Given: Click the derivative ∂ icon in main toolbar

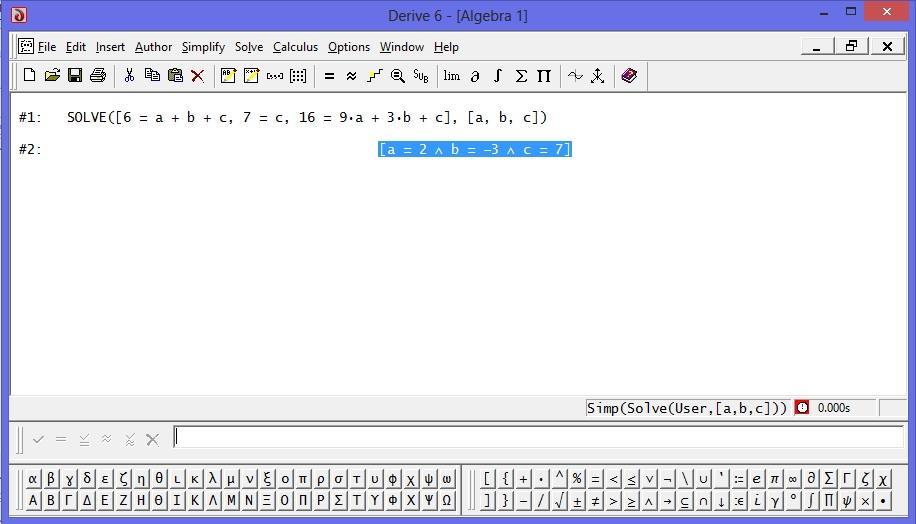Looking at the screenshot, I should [475, 75].
